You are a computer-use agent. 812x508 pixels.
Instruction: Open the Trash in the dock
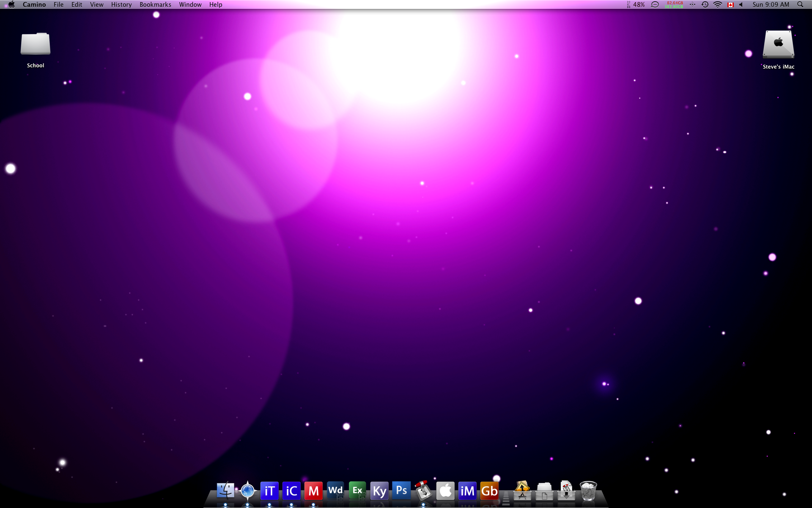click(588, 491)
